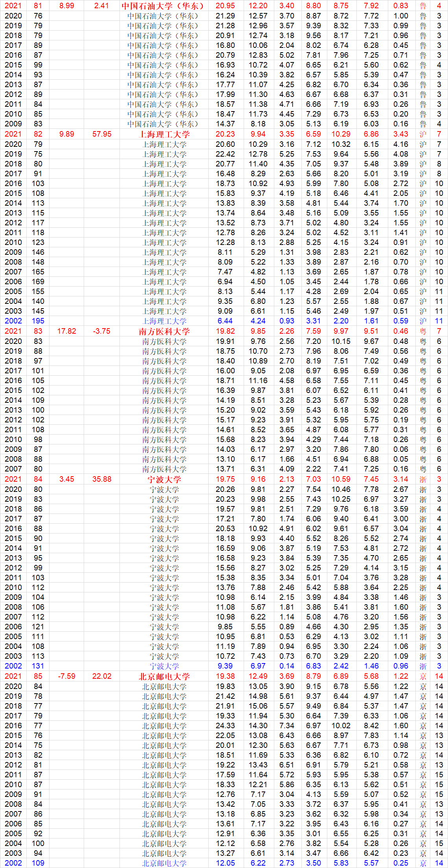Click the negative value -3.75 cell
The image size is (448, 868).
(x=102, y=331)
